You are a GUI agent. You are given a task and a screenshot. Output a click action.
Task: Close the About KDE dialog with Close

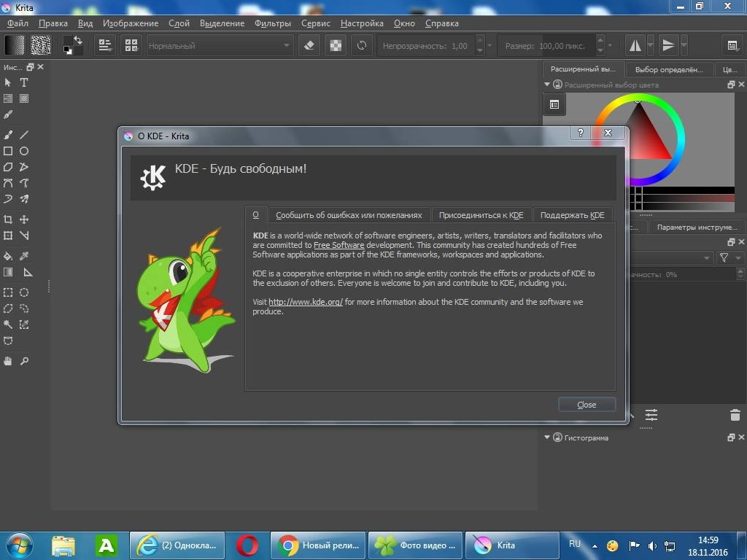(587, 404)
